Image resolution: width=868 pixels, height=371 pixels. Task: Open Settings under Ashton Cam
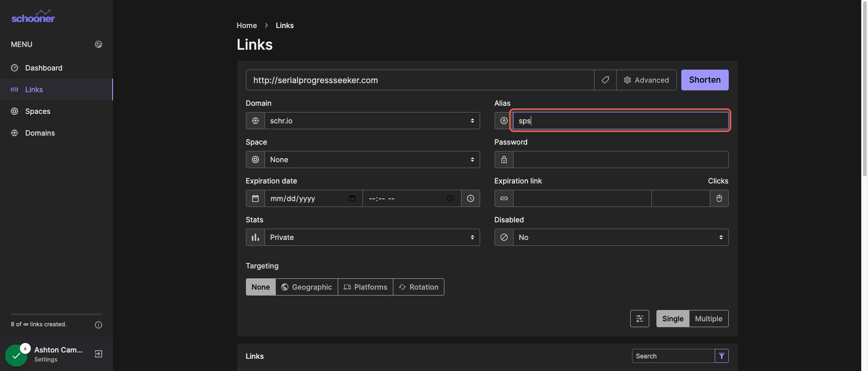[46, 360]
